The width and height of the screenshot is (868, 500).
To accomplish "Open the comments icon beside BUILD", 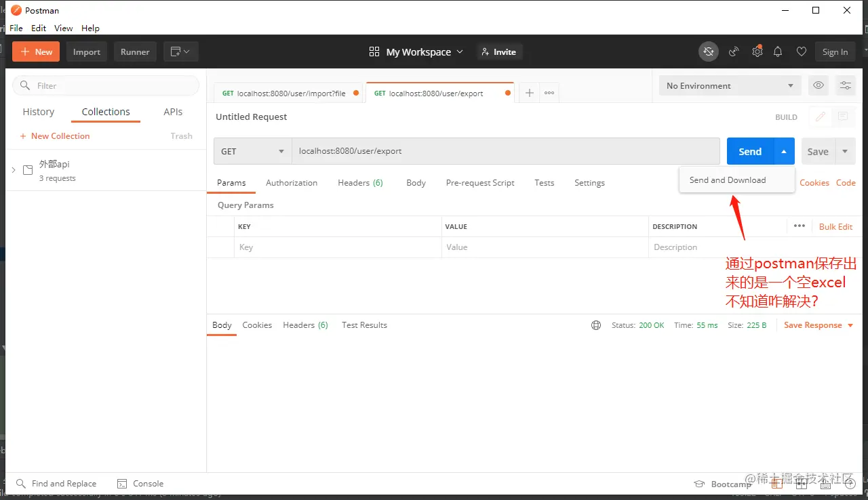I will click(x=843, y=117).
